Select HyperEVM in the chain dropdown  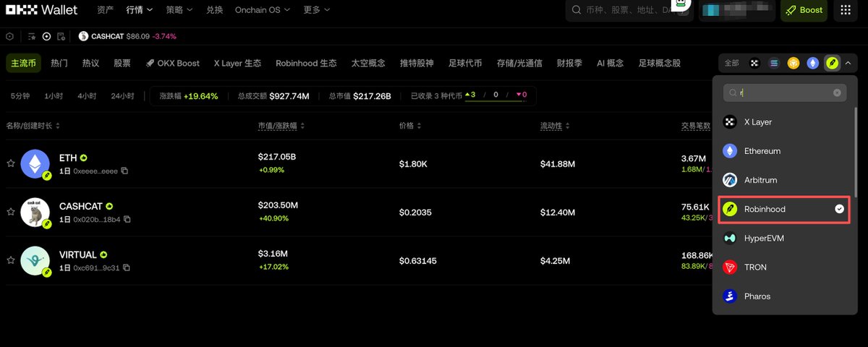coord(783,238)
